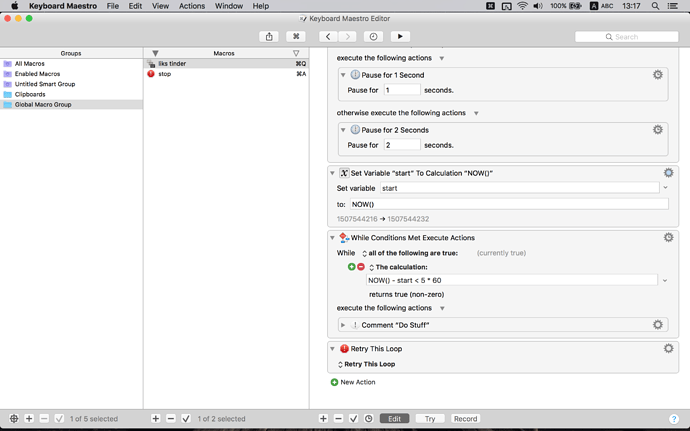Open gear menu for Set Variable start action
The image size is (690, 431).
click(x=668, y=173)
